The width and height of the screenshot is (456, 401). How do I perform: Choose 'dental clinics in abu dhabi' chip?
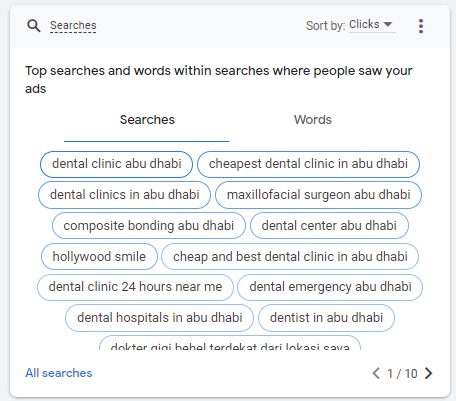tap(124, 195)
